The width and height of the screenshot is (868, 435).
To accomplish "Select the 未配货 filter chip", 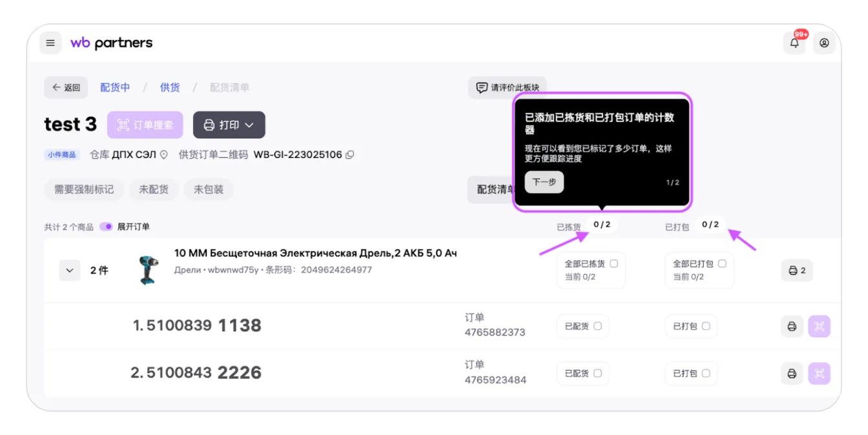I will 154,190.
